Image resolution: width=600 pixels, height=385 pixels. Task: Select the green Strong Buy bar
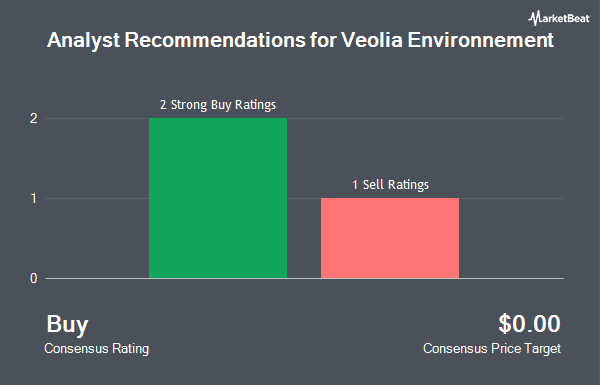(218, 198)
